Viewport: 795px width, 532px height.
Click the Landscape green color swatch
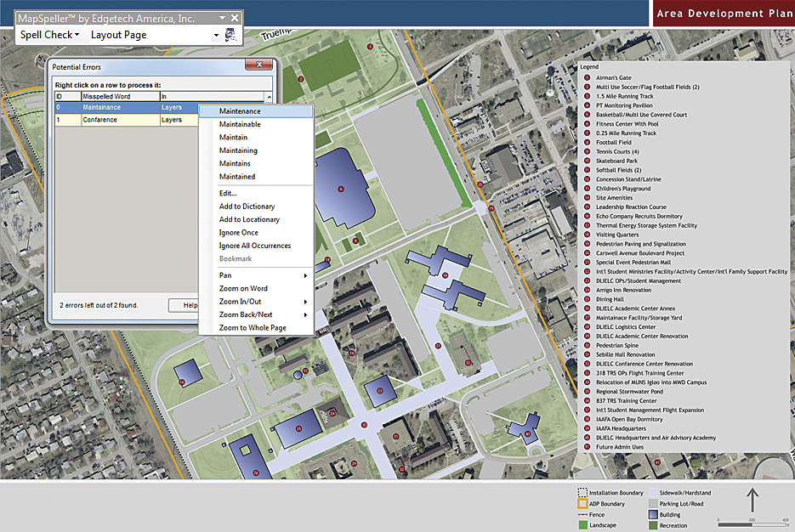click(582, 525)
